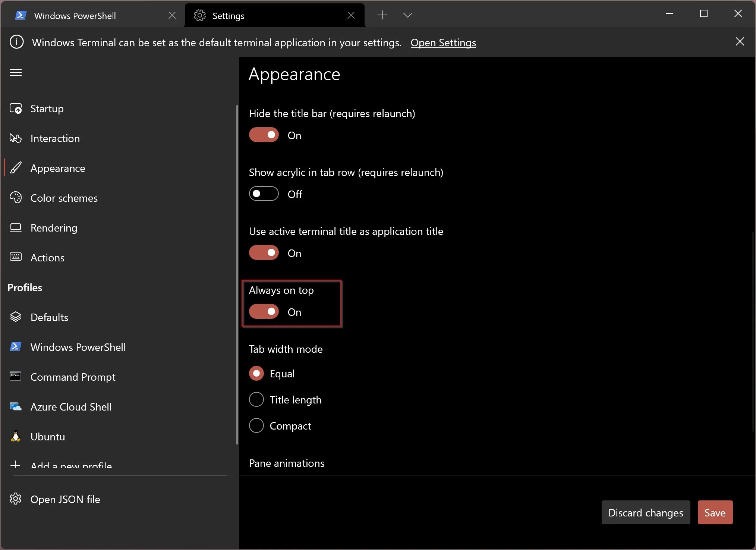The height and width of the screenshot is (550, 756).
Task: Turn off Always on top switch
Action: coord(264,312)
